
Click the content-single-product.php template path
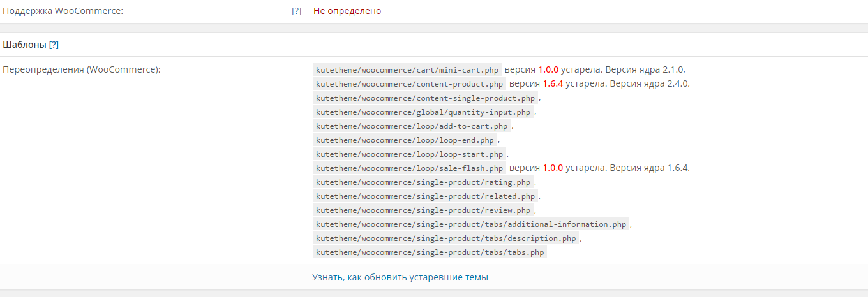426,98
